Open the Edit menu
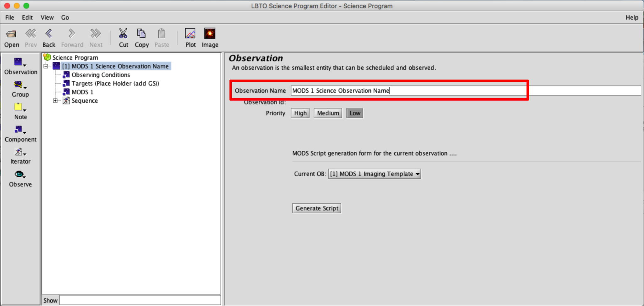This screenshot has height=306, width=644. click(27, 17)
